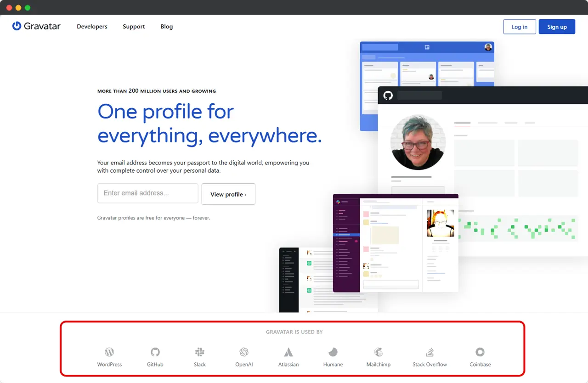Click the Trello icon in blue mockup
Image resolution: width=588 pixels, height=383 pixels.
427,47
